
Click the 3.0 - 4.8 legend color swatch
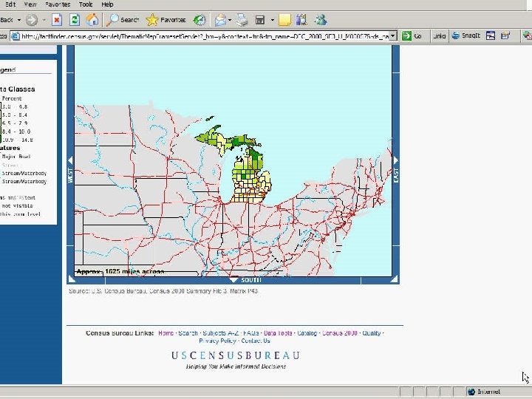pyautogui.click(x=0, y=106)
